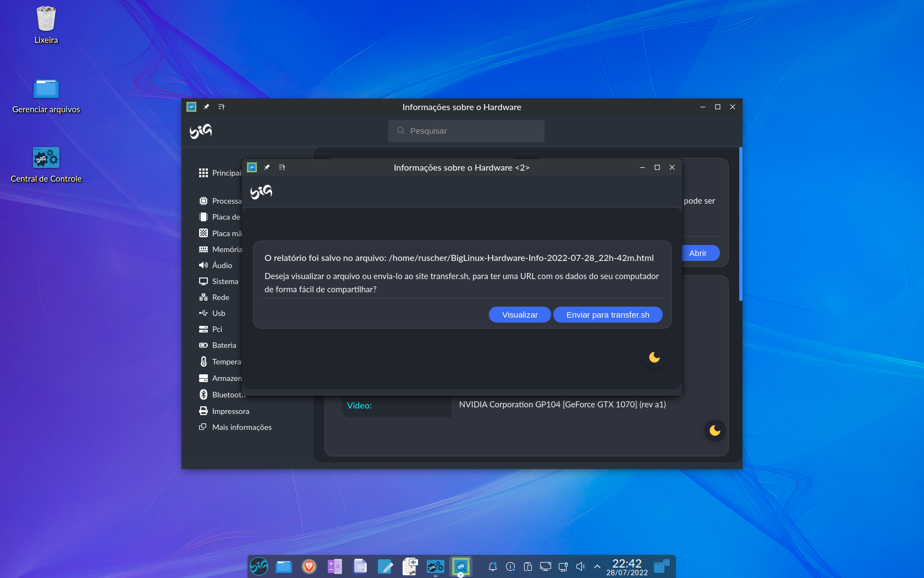
Task: Click the volume icon in system tray
Action: tap(580, 566)
